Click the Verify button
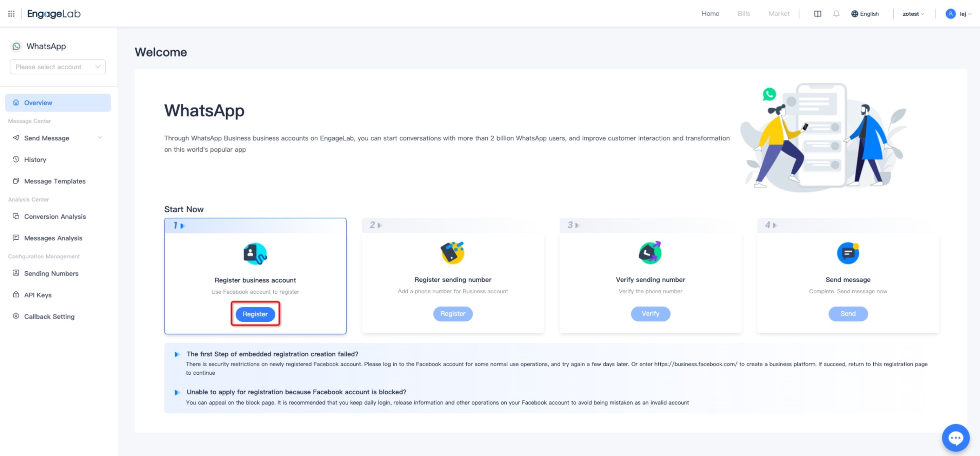Screen dimensions: 980x456 click(650, 314)
